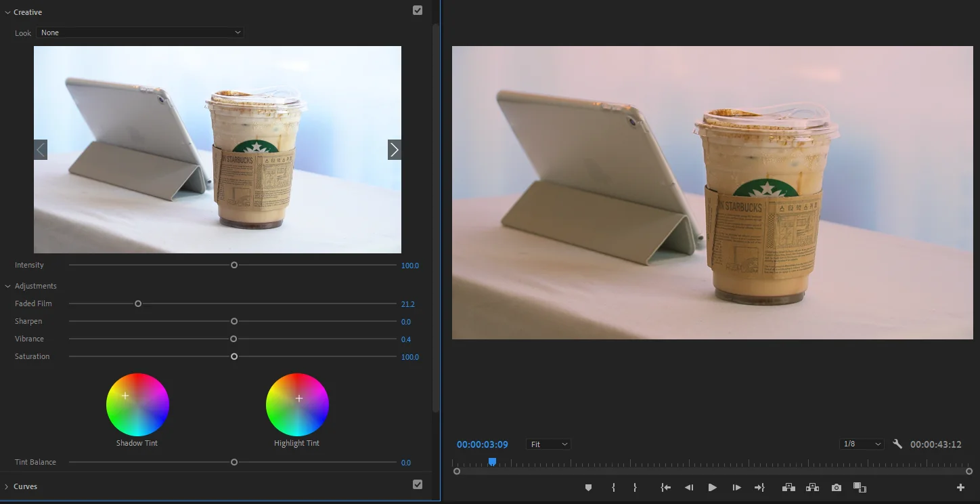
Task: Click the Lumetri panel vertical scrollbar
Action: tap(436, 217)
